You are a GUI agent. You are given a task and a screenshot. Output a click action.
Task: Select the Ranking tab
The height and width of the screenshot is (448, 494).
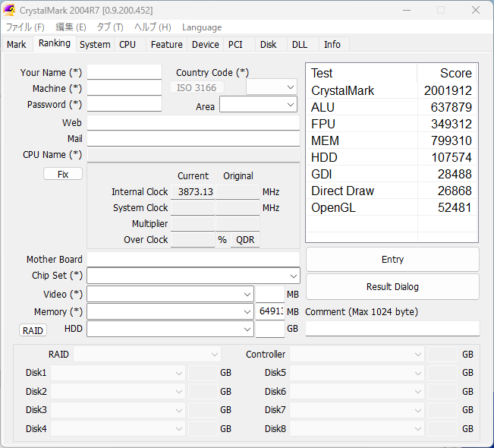click(54, 43)
